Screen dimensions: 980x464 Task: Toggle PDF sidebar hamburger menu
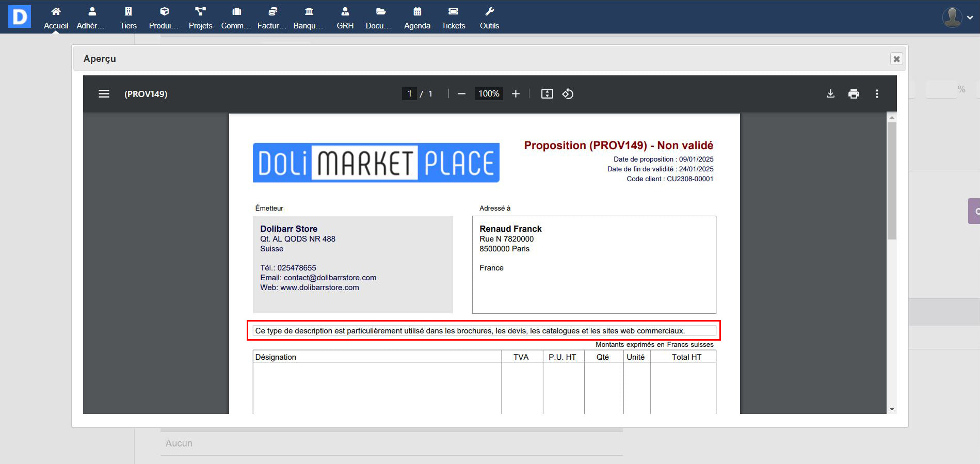(104, 93)
